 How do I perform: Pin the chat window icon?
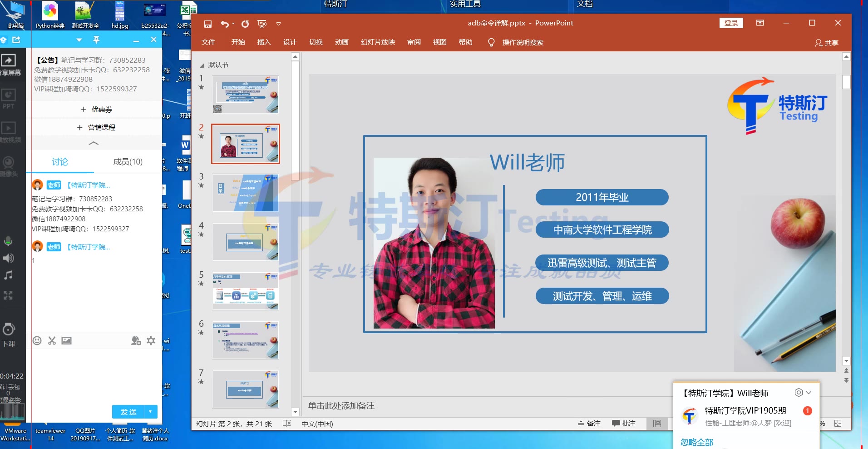coord(96,40)
